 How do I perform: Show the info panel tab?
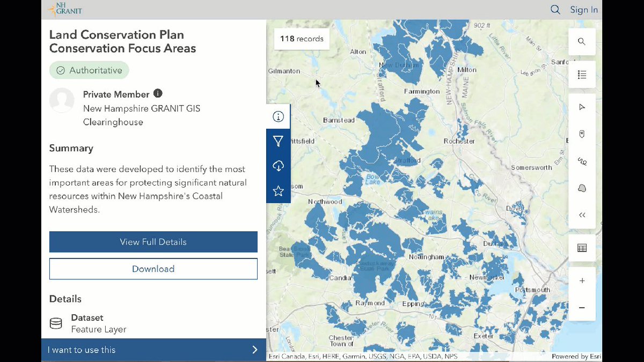tap(278, 116)
